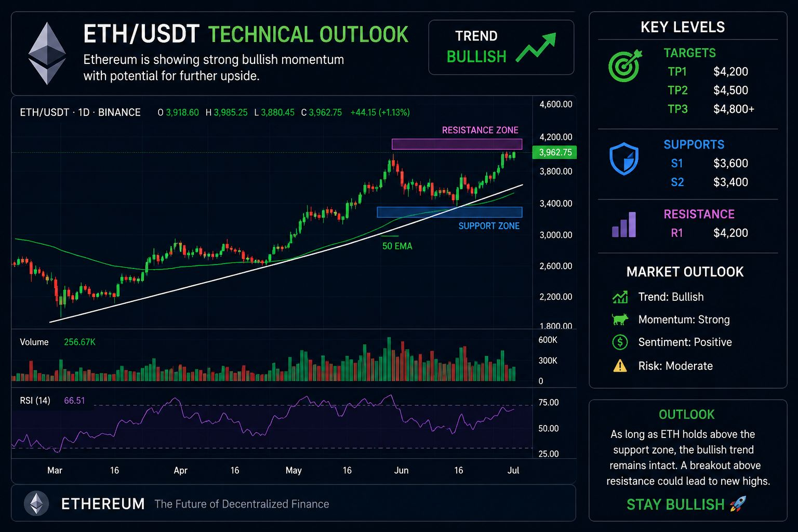Viewport: 798px width, 532px height.
Task: Click the open value "3,918.60"
Action: (182, 112)
